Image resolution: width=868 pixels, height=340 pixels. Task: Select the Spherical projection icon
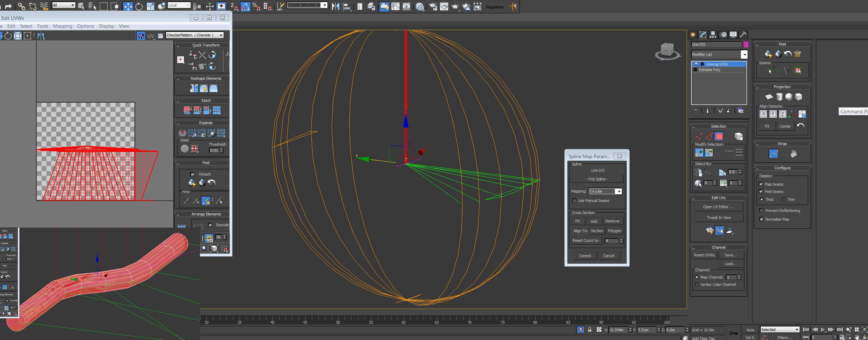[789, 97]
